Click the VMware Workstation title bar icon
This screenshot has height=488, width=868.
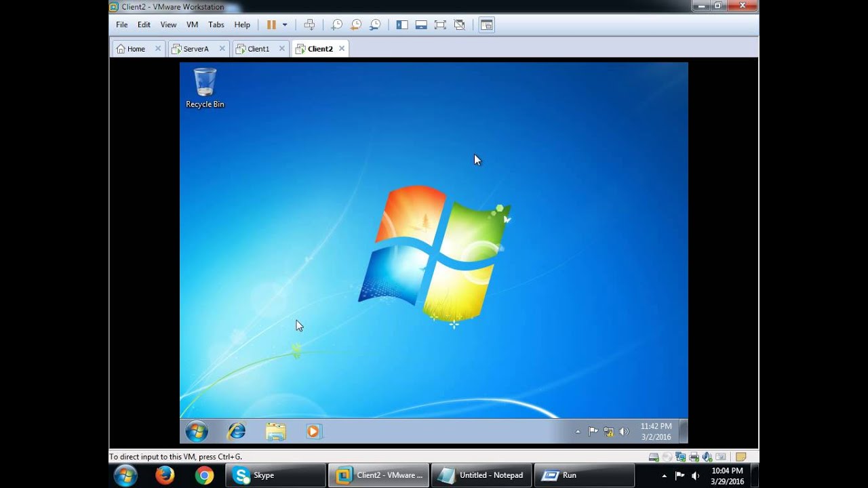(114, 7)
